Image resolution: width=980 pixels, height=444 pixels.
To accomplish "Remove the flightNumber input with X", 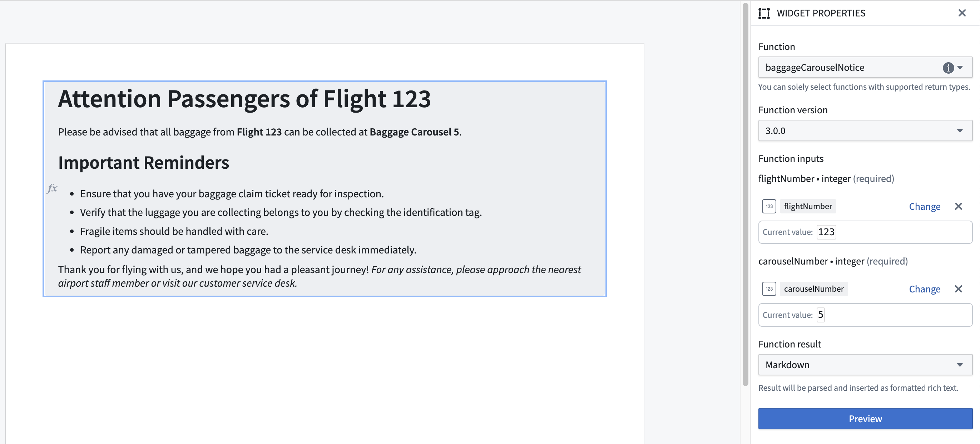I will (x=958, y=206).
